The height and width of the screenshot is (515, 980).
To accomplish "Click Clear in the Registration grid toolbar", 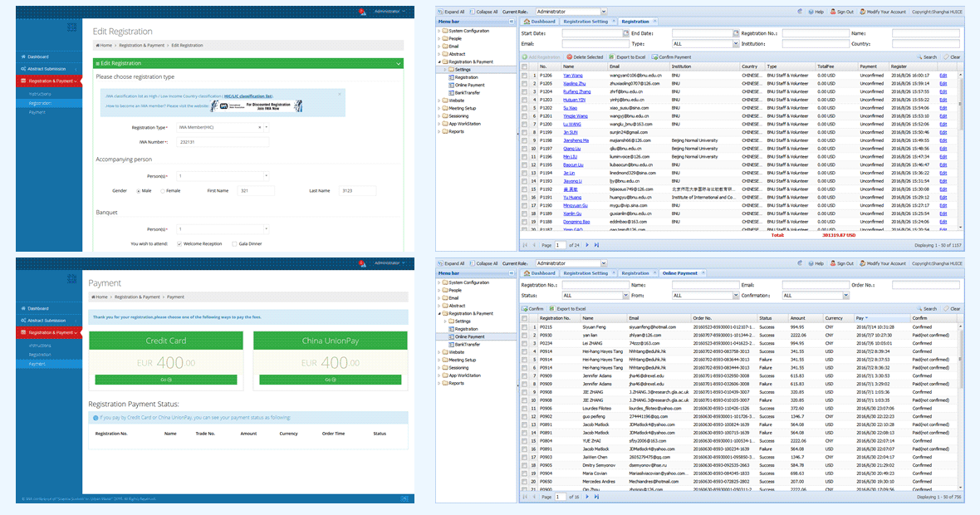I will [952, 56].
